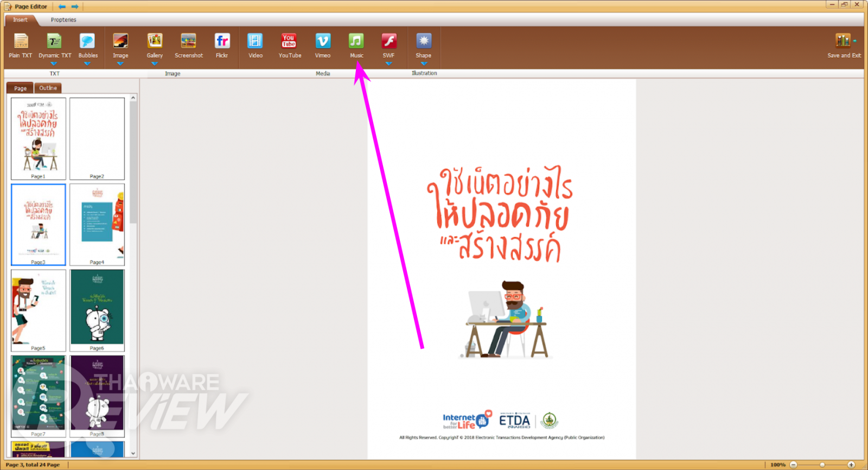Click the All Rights Reserved copyright line
868x470 pixels.
coord(502,437)
